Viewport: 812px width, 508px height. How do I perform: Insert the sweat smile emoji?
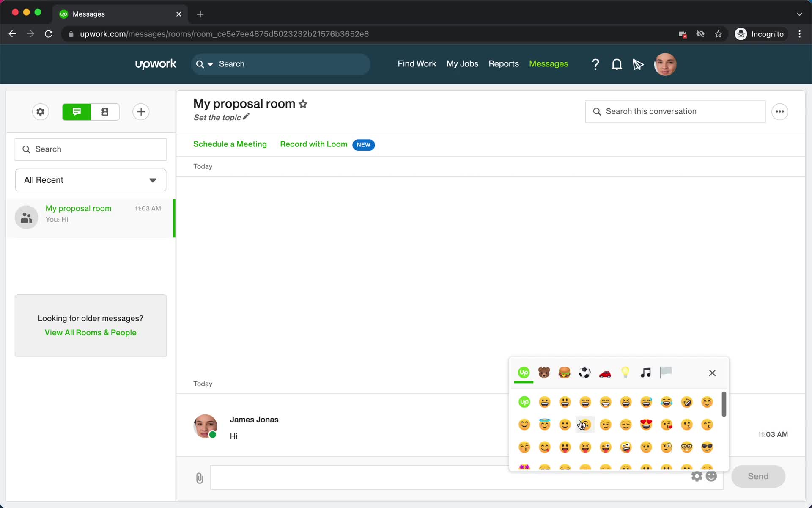click(646, 402)
